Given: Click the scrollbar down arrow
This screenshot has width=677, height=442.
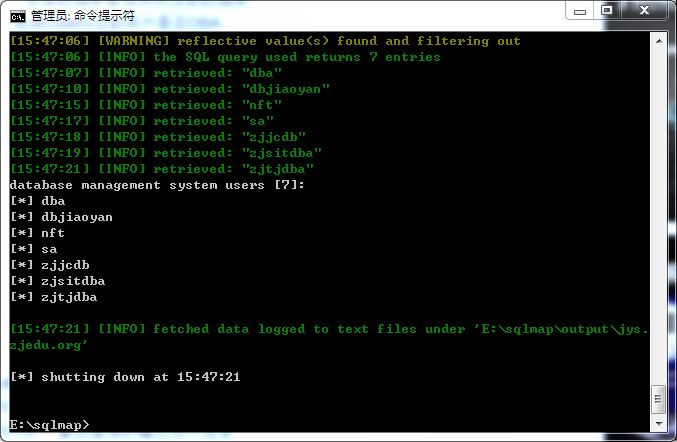Looking at the screenshot, I should pyautogui.click(x=659, y=424).
